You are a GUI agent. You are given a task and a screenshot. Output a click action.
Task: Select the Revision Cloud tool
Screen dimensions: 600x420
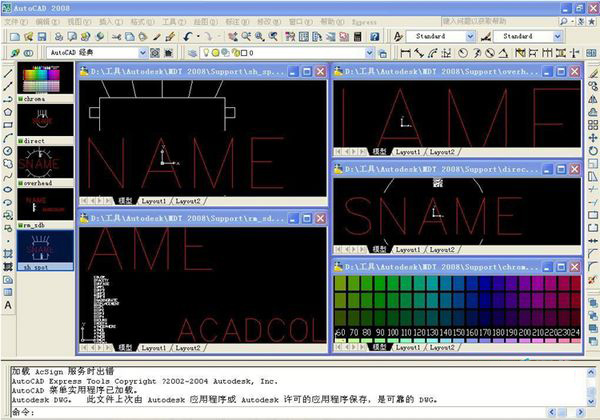tap(8, 164)
